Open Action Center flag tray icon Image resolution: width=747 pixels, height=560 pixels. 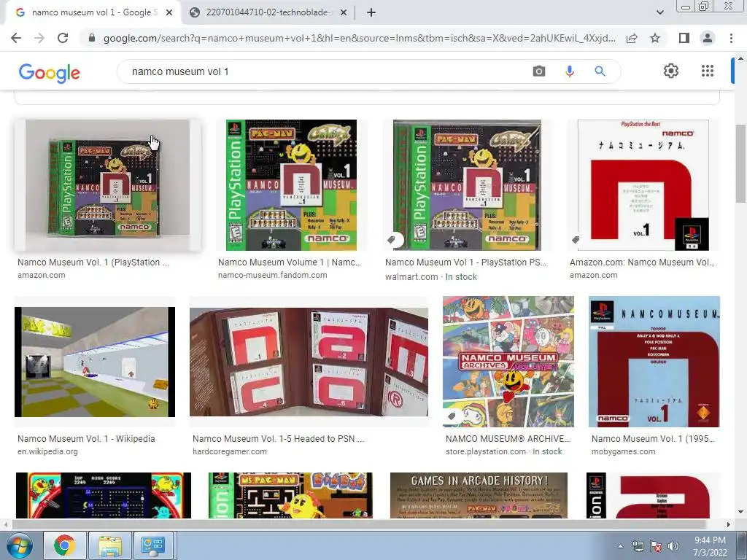[656, 546]
